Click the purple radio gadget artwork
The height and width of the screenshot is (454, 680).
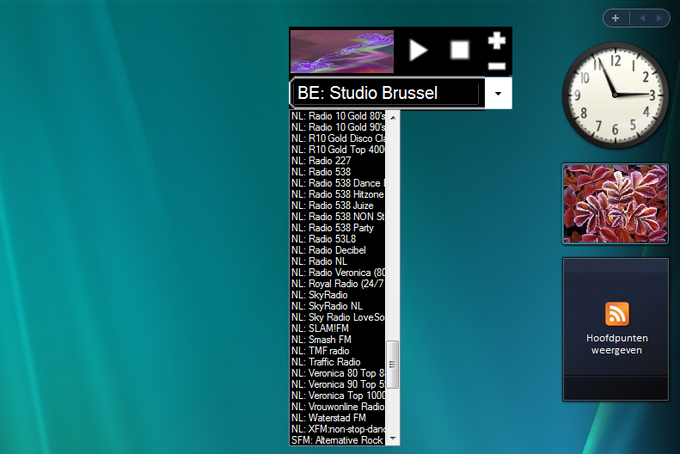pos(342,51)
